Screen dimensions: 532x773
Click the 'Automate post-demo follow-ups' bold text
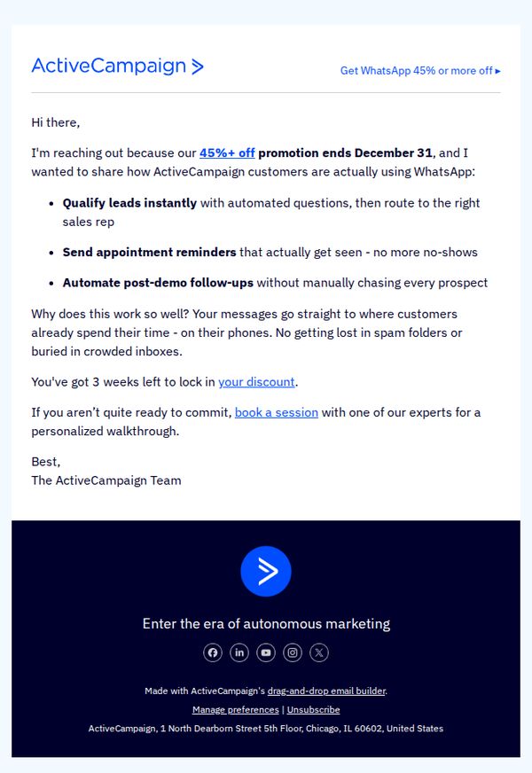(158, 283)
